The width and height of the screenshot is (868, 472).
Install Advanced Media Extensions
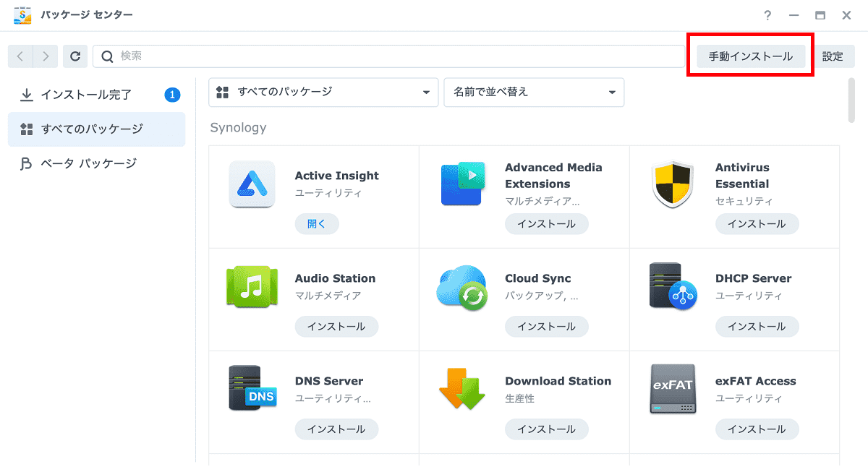click(547, 224)
